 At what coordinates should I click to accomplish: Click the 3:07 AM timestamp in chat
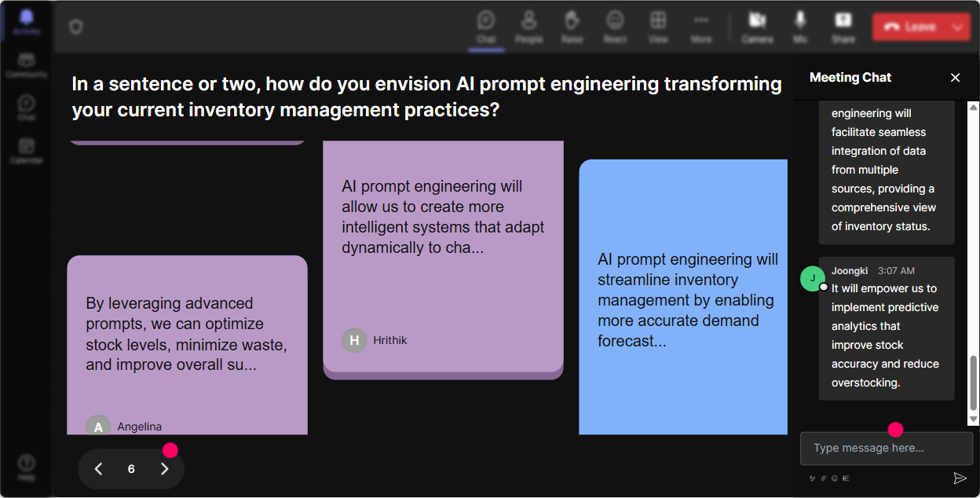click(896, 270)
